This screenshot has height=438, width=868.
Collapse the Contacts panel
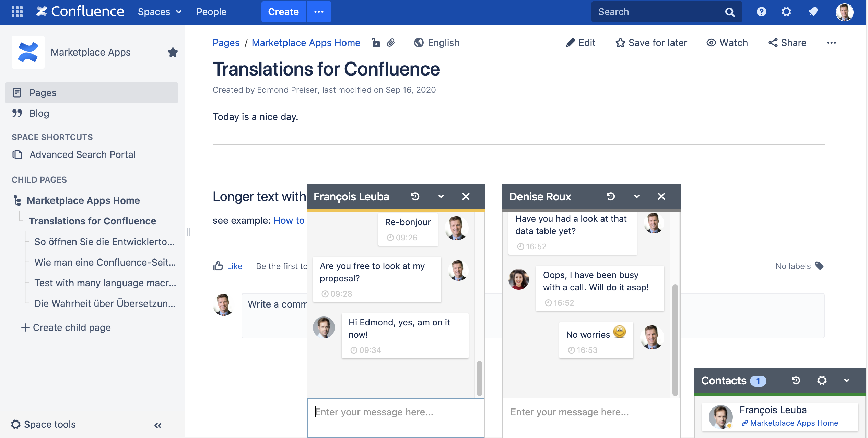846,380
